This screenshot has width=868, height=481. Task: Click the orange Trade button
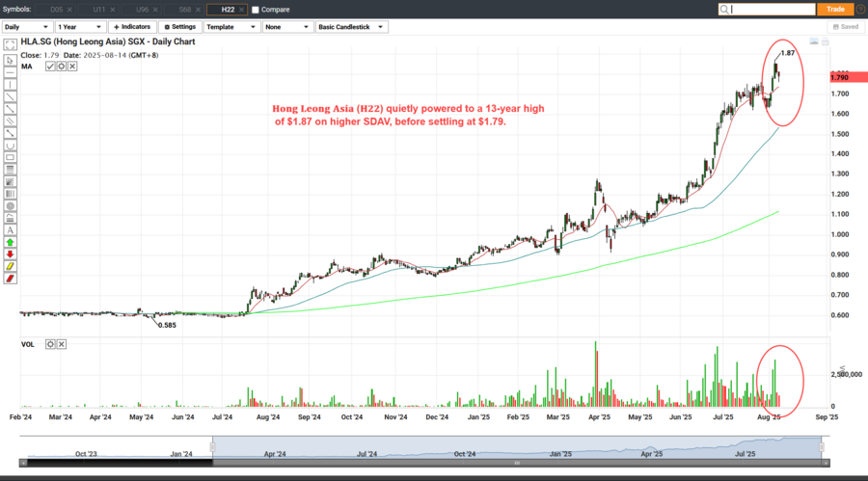835,10
